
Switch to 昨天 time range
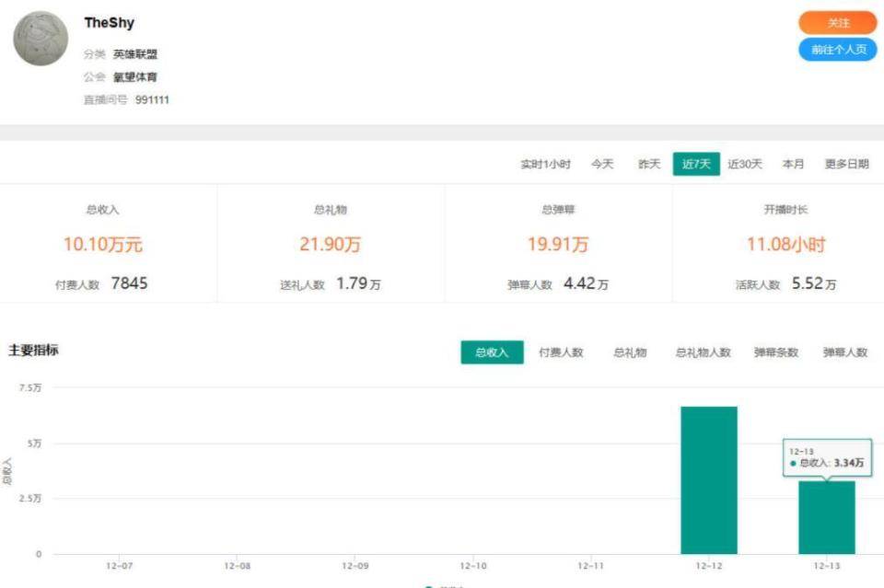coord(649,165)
